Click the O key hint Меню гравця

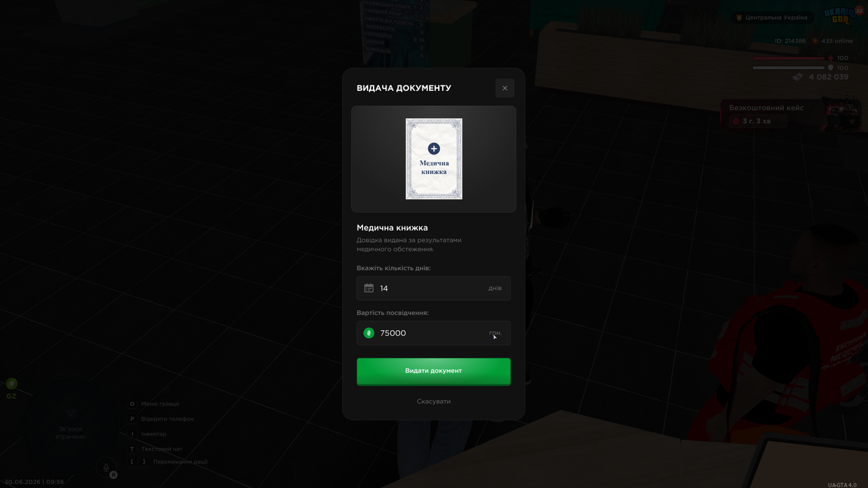coord(154,404)
